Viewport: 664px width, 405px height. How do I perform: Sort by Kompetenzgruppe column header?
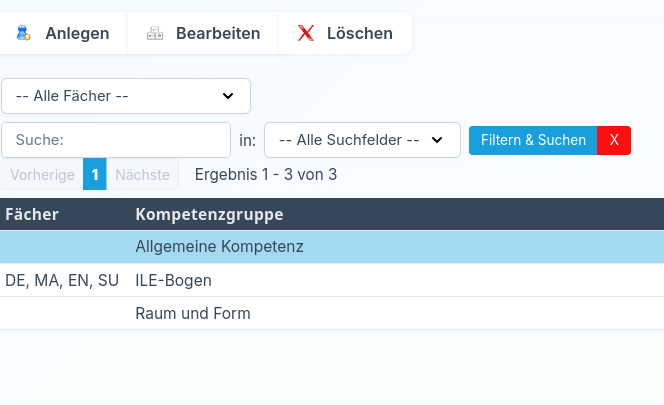click(209, 214)
